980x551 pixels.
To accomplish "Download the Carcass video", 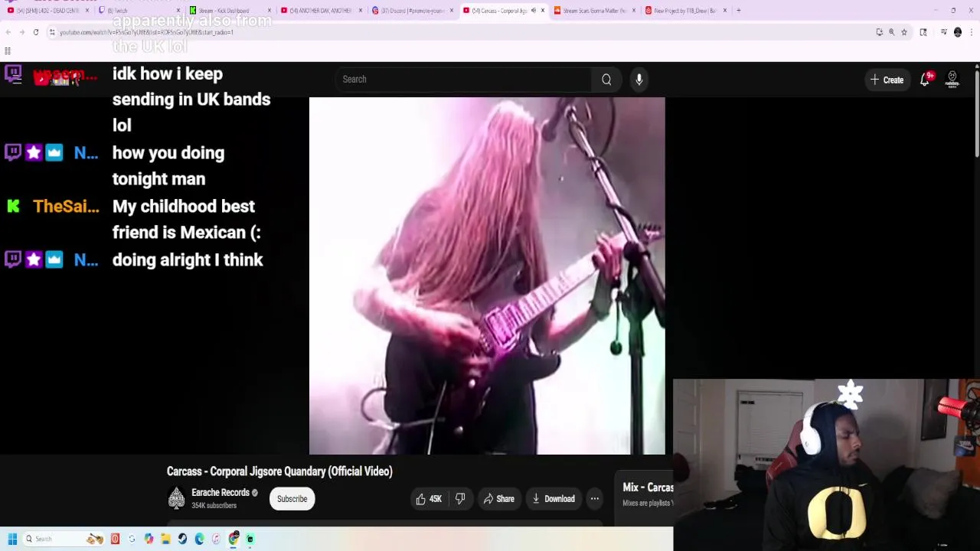I will click(x=553, y=499).
